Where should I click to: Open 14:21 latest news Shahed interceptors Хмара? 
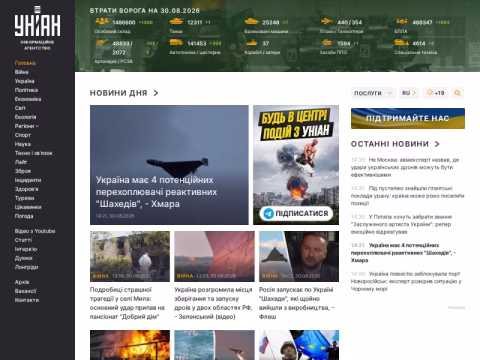pyautogui.click(x=403, y=253)
